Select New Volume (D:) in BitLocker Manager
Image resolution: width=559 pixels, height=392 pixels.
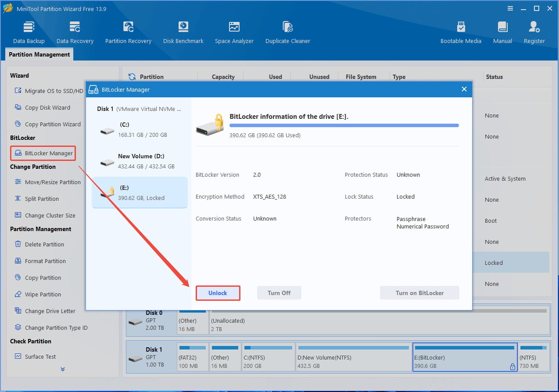tap(140, 161)
